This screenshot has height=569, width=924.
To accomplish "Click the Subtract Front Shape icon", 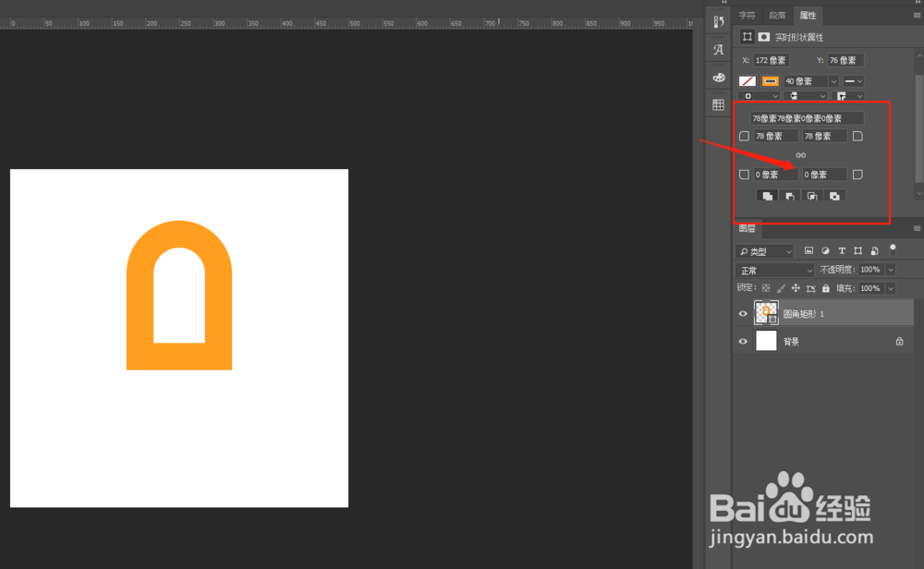I will (790, 196).
